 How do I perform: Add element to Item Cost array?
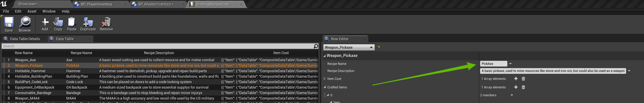(516, 78)
